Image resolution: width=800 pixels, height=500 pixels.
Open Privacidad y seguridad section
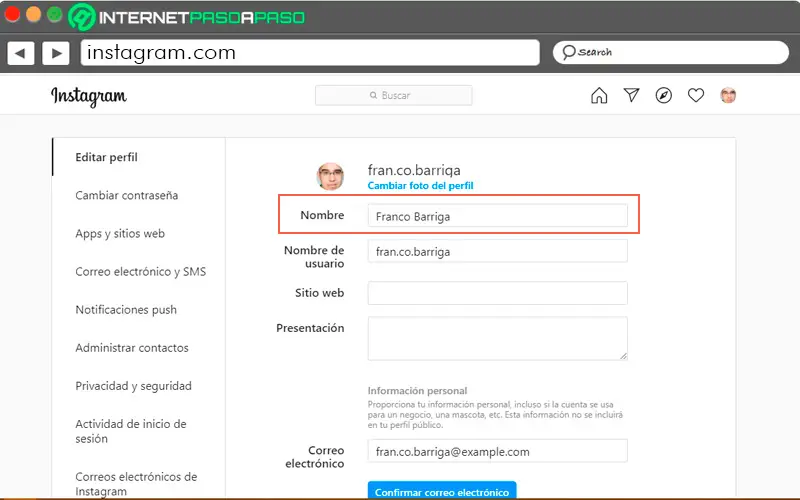tap(133, 386)
